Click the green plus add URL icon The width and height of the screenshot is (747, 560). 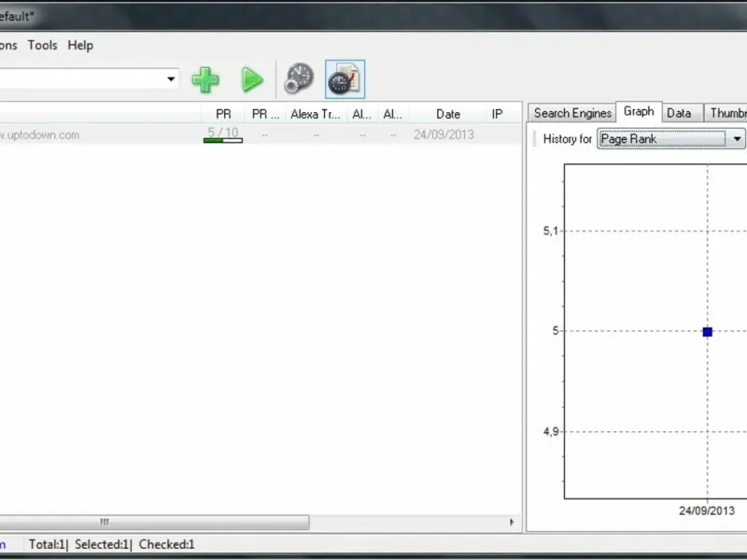point(205,79)
